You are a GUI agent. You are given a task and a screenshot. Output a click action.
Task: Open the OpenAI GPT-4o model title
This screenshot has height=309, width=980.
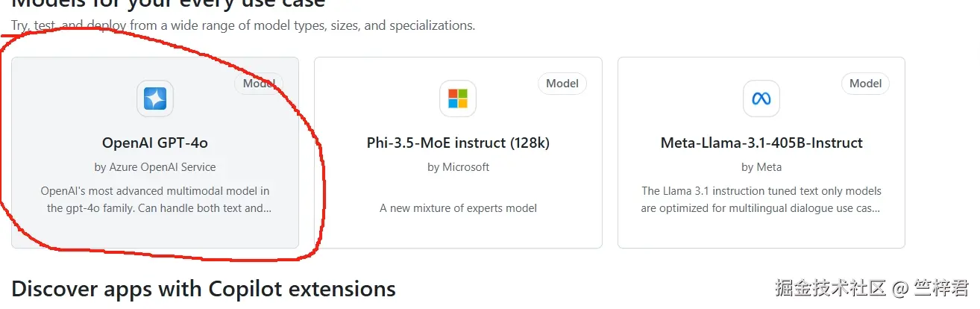(x=155, y=143)
